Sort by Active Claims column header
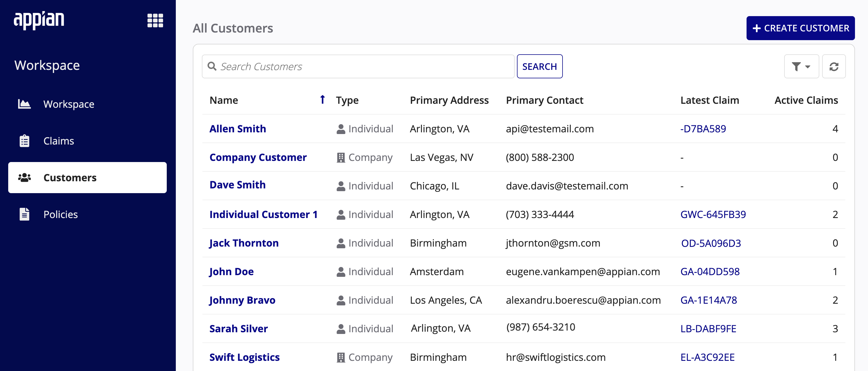868x371 pixels. point(806,100)
